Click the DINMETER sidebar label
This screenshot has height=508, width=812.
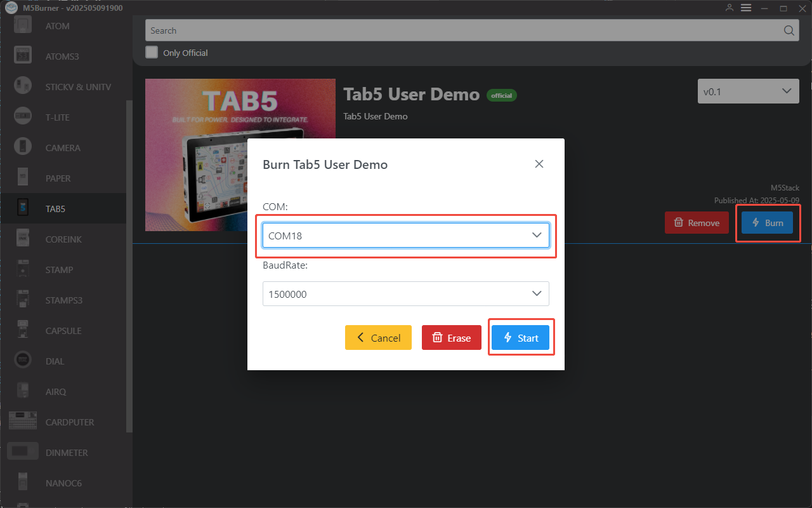[x=67, y=453]
